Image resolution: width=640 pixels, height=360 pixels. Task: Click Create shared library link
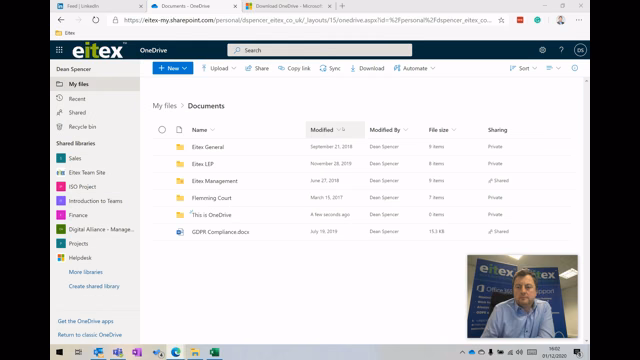pyautogui.click(x=94, y=286)
